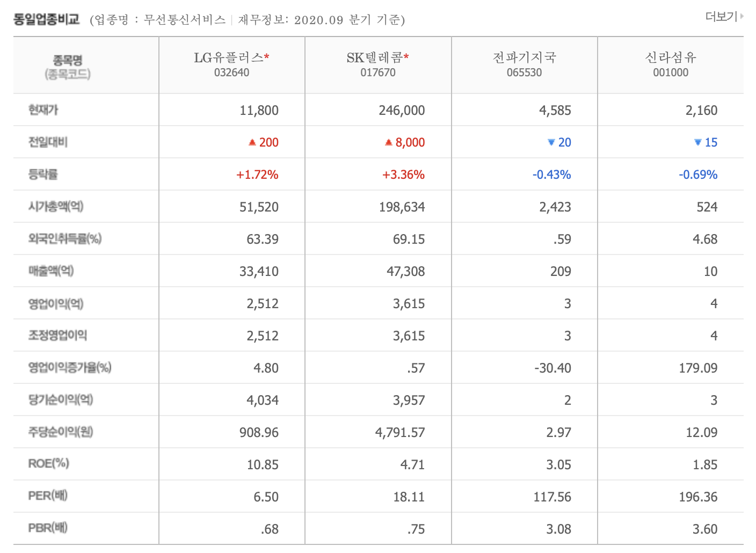Click the 시가총액(억) row label

[x=56, y=207]
